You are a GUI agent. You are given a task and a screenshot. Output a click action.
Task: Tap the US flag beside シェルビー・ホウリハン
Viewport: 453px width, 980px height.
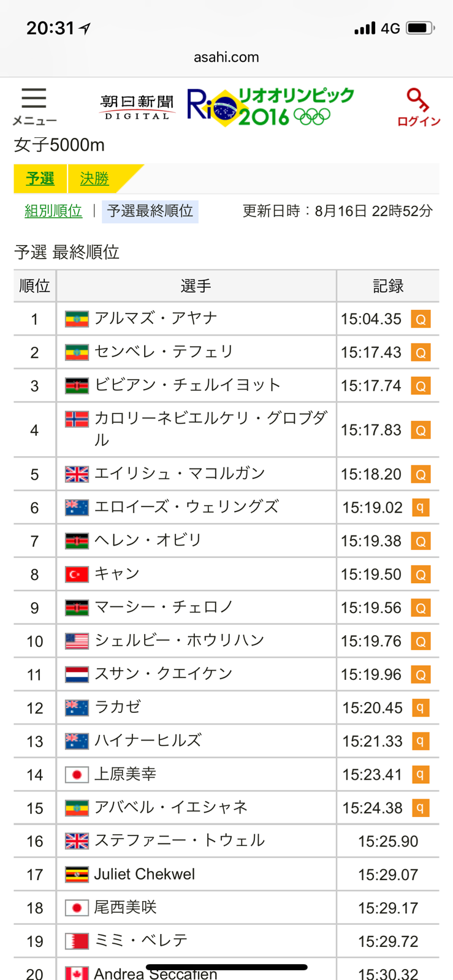77,641
